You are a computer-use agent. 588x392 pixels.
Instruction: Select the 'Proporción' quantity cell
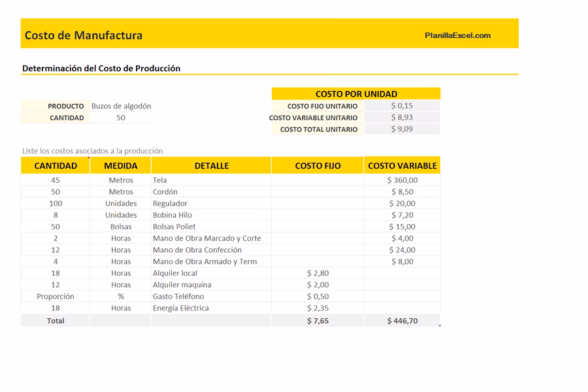(x=56, y=297)
